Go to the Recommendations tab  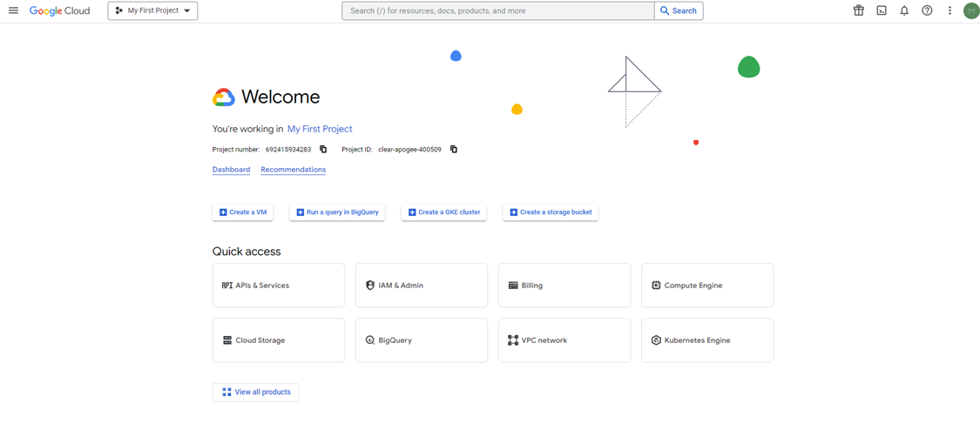click(293, 170)
